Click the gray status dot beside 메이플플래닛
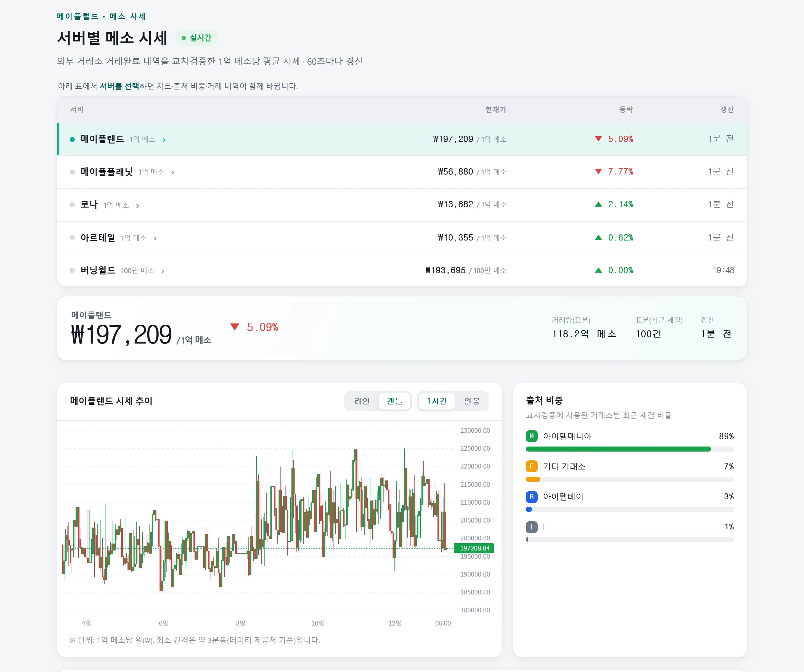804x672 pixels. 72,172
